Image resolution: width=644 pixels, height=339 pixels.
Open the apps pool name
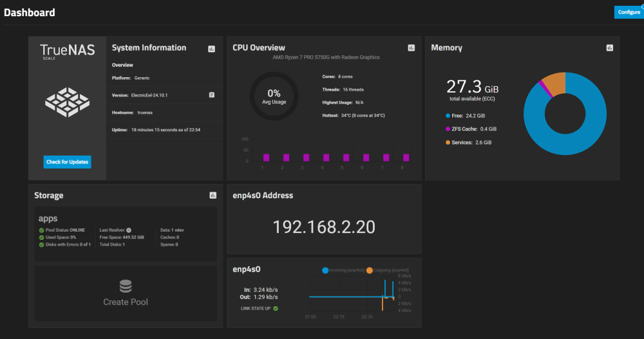click(x=48, y=219)
